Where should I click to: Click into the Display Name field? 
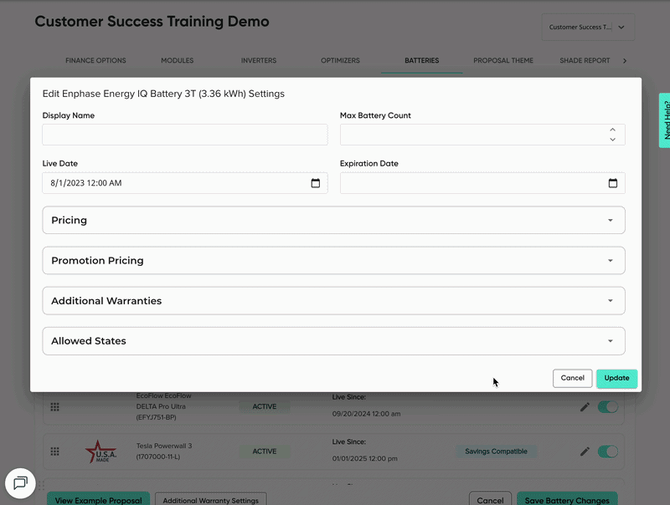tap(185, 135)
